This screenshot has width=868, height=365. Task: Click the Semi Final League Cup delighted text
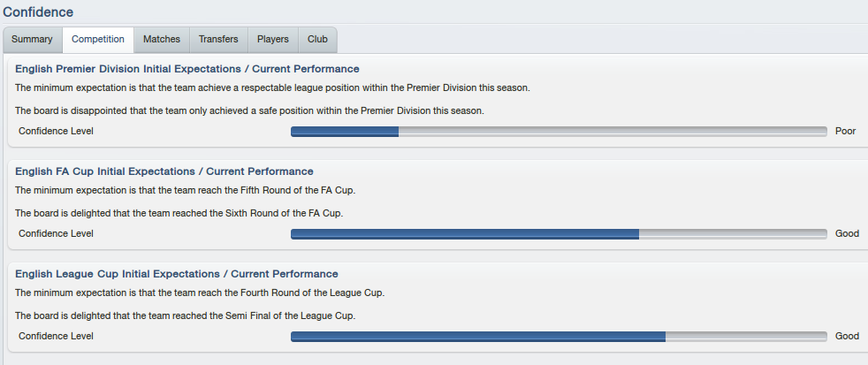coord(186,316)
